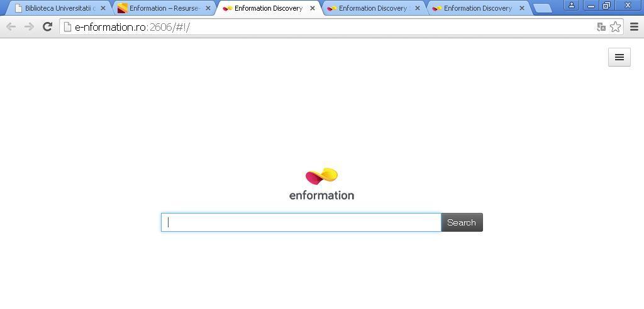The width and height of the screenshot is (644, 309).
Task: Restore down the Chrome window
Action: pos(606,5)
